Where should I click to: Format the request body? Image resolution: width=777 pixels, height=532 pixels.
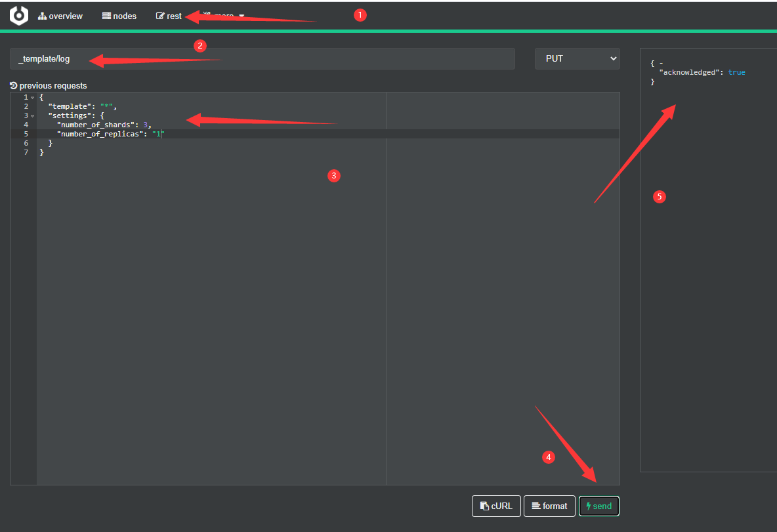tap(549, 506)
